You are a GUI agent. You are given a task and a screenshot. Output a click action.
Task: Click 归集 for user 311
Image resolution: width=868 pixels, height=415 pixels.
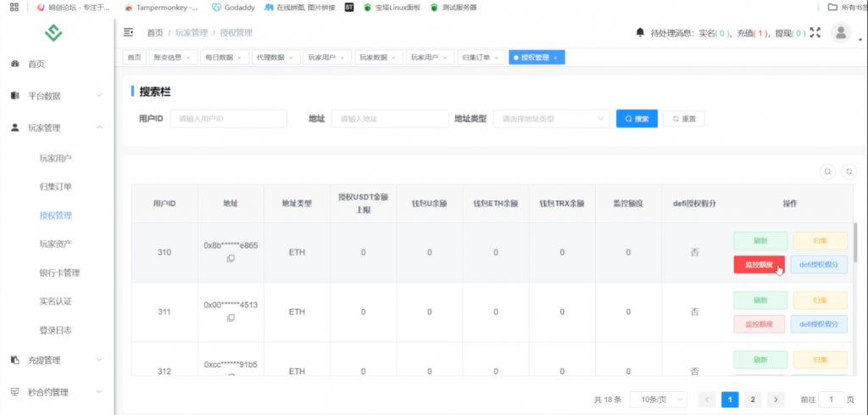(x=820, y=300)
